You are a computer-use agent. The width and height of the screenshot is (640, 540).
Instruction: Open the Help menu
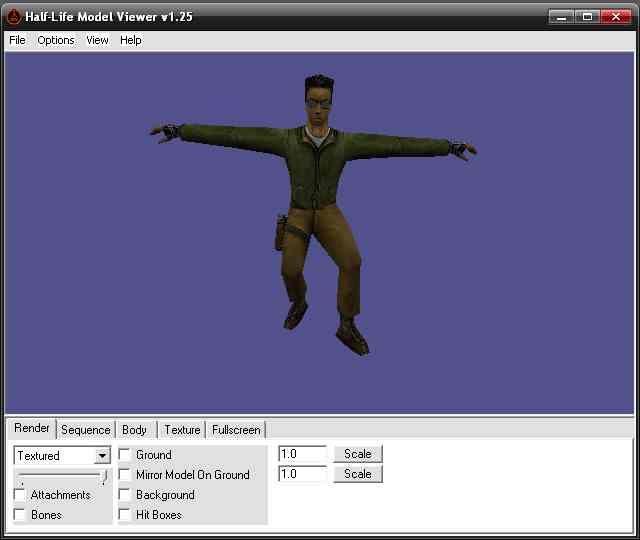pos(131,40)
